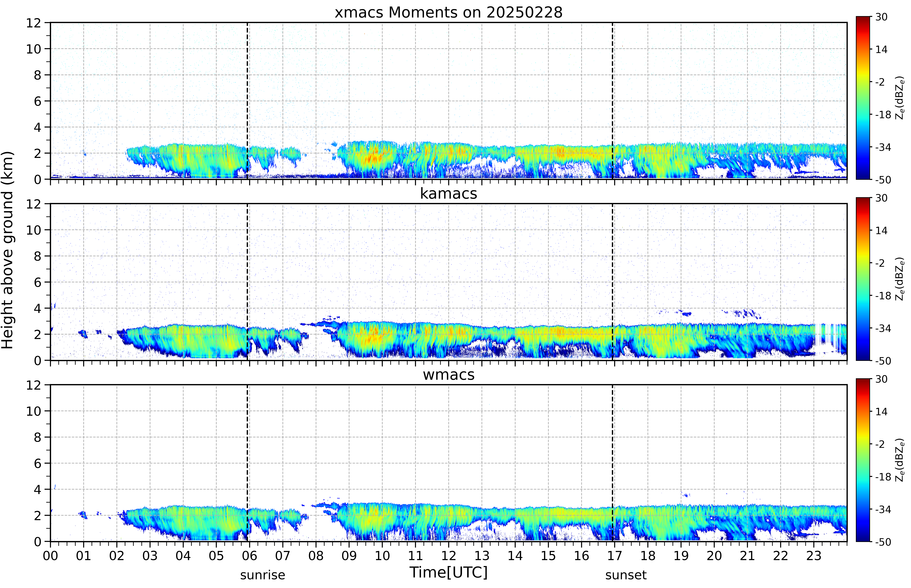
Task: Click the 'Height above ground (km)' axis label
Action: [8, 250]
